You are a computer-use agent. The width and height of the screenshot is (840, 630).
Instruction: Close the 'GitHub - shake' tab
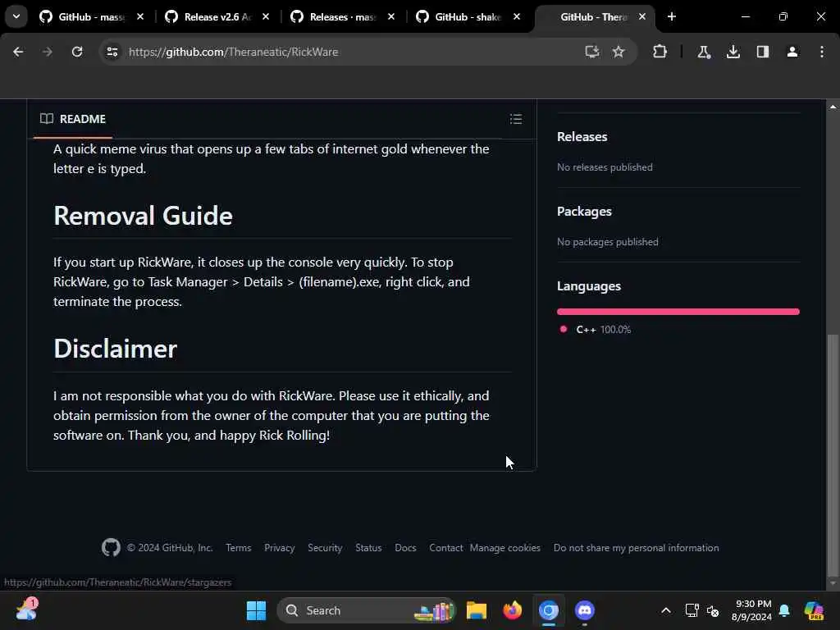coord(517,16)
